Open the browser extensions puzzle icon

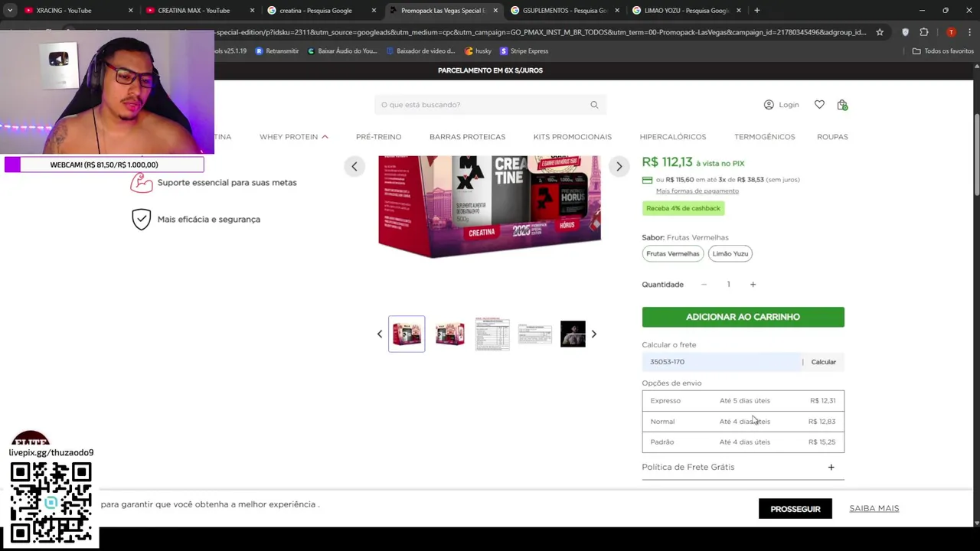(x=924, y=32)
